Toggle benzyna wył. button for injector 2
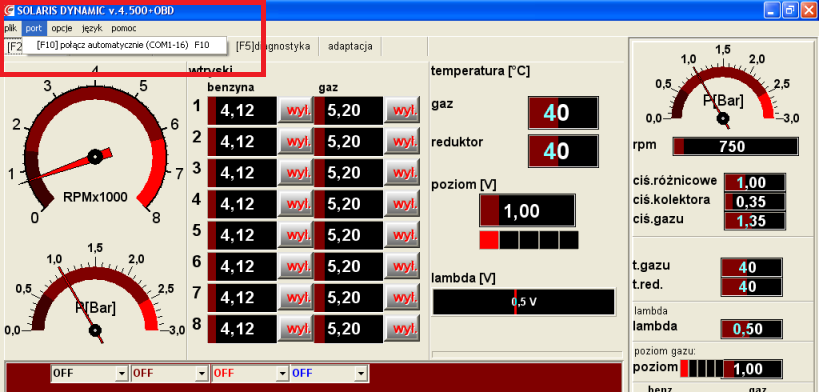 [x=296, y=142]
